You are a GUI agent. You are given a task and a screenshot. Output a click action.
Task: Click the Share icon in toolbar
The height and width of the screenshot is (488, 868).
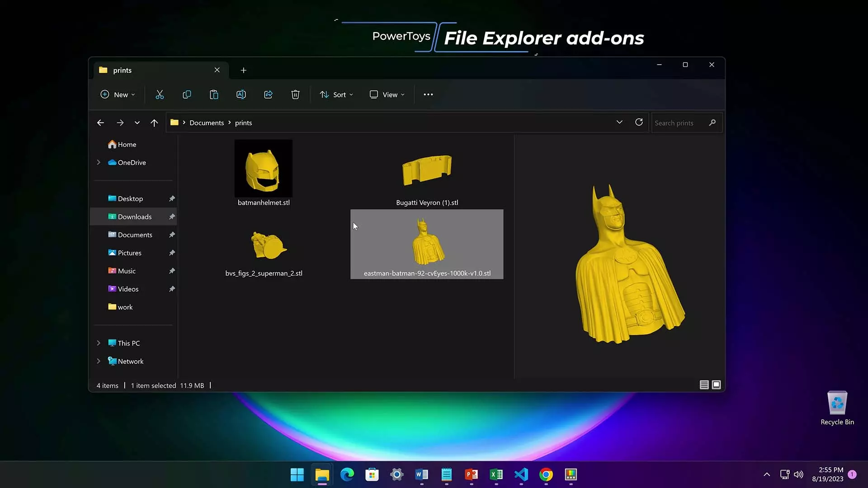[268, 94]
